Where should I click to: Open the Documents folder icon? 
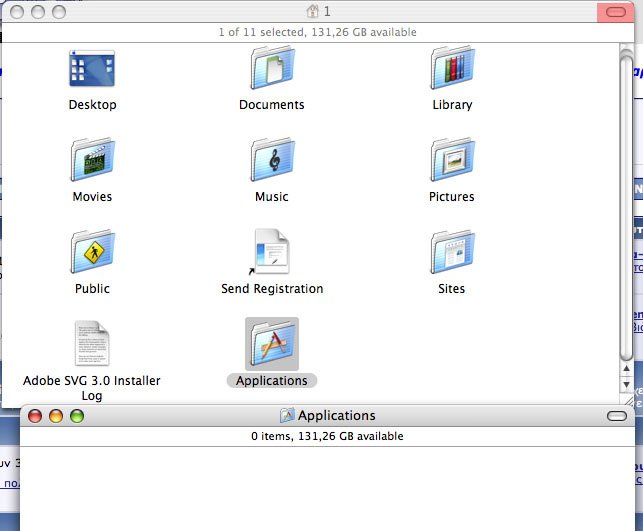272,68
